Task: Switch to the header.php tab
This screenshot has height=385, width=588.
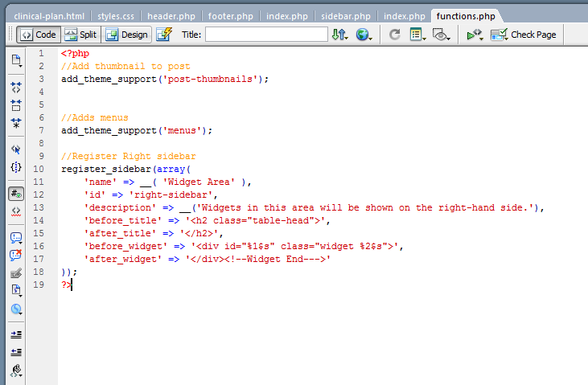Action: click(171, 16)
